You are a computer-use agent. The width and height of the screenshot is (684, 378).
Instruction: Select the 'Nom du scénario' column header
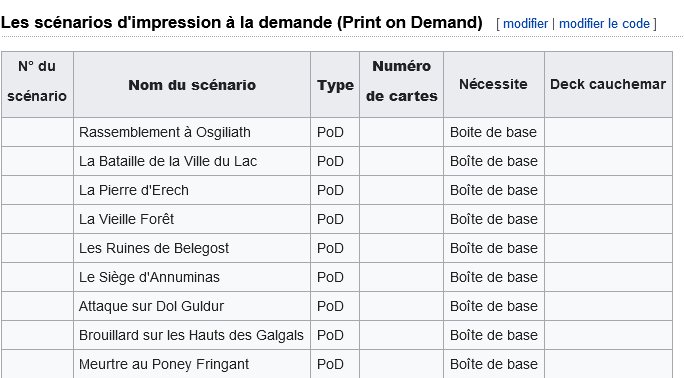tap(192, 85)
